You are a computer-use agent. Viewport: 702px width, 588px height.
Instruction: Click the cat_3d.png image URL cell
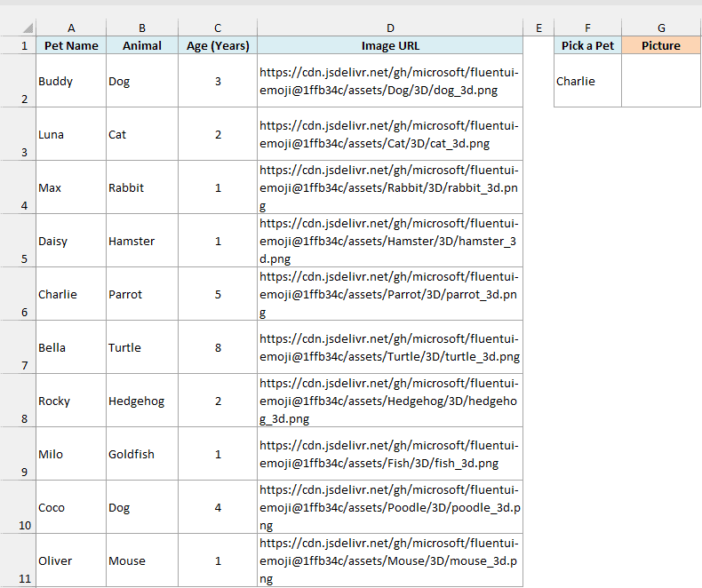click(390, 134)
